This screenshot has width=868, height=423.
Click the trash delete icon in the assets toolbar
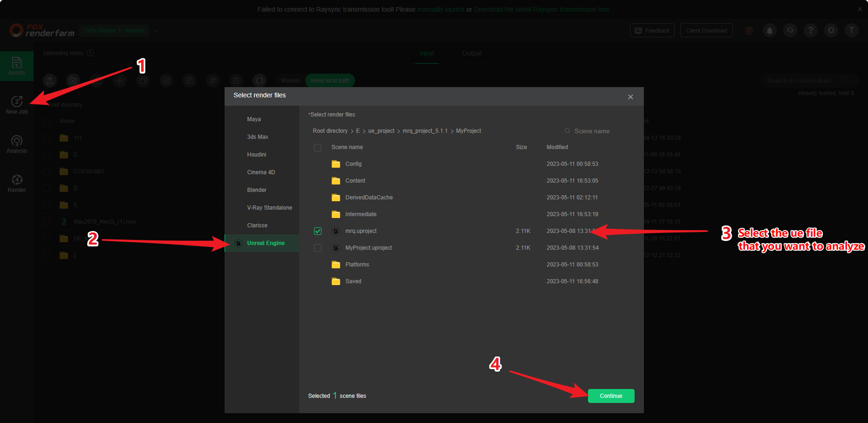click(x=236, y=81)
